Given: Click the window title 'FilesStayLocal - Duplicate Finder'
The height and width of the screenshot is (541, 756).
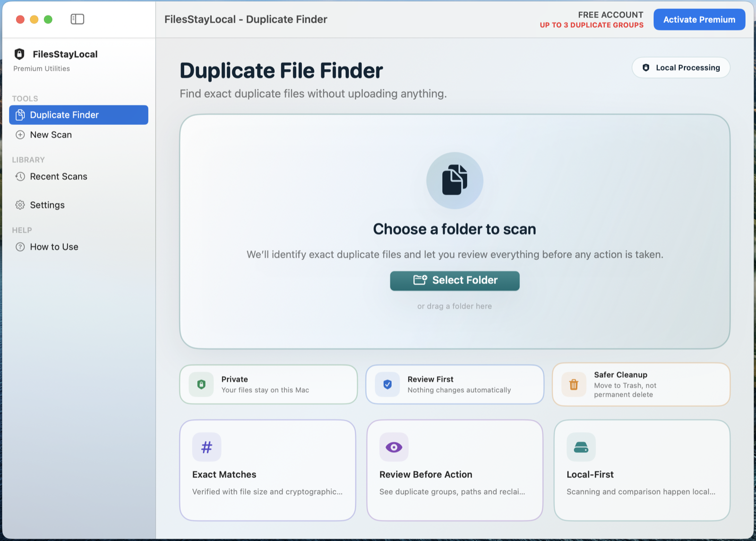Looking at the screenshot, I should tap(246, 19).
